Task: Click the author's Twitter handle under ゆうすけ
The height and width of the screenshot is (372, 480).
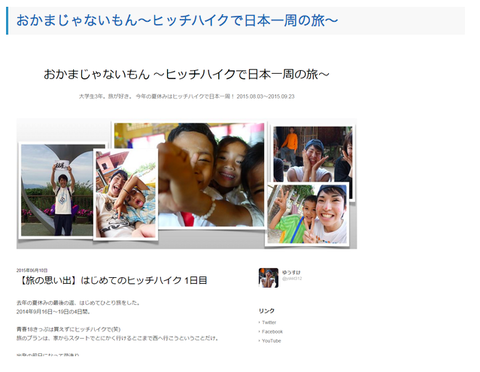Action: click(x=292, y=279)
